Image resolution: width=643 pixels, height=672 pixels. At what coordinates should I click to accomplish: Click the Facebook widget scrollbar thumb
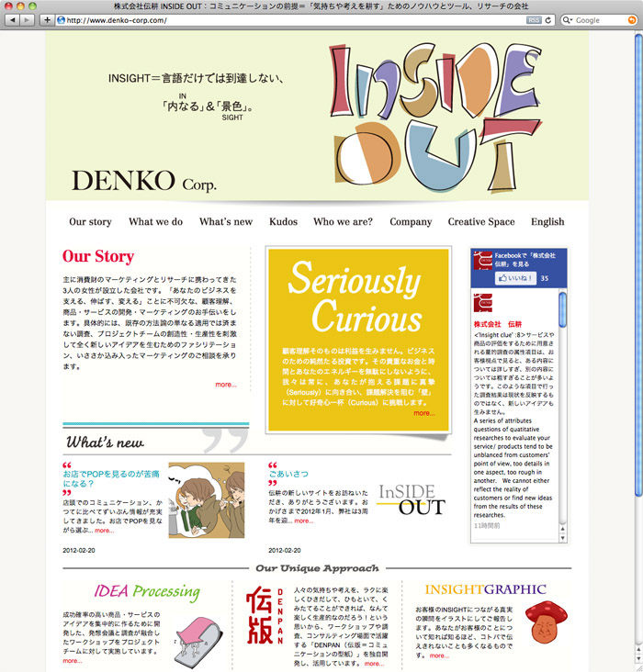tap(562, 309)
